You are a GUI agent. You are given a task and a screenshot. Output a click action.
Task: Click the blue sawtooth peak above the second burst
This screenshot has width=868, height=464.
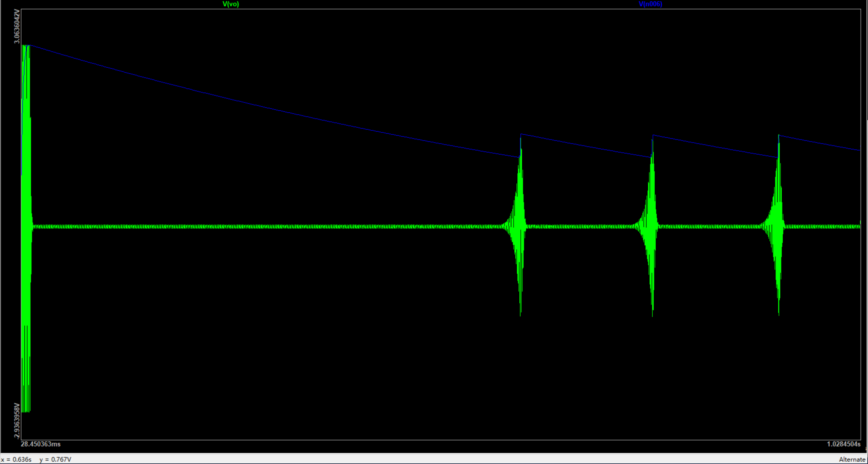pos(521,134)
